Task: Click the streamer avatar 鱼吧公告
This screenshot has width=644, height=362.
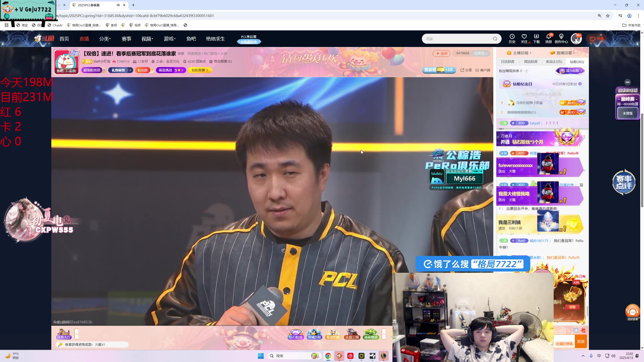Action: [66, 62]
